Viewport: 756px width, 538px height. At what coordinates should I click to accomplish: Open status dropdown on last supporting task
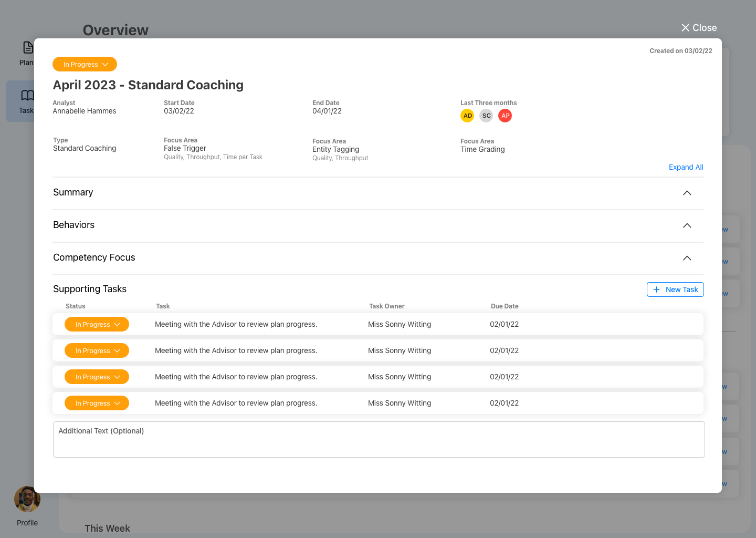coord(97,403)
